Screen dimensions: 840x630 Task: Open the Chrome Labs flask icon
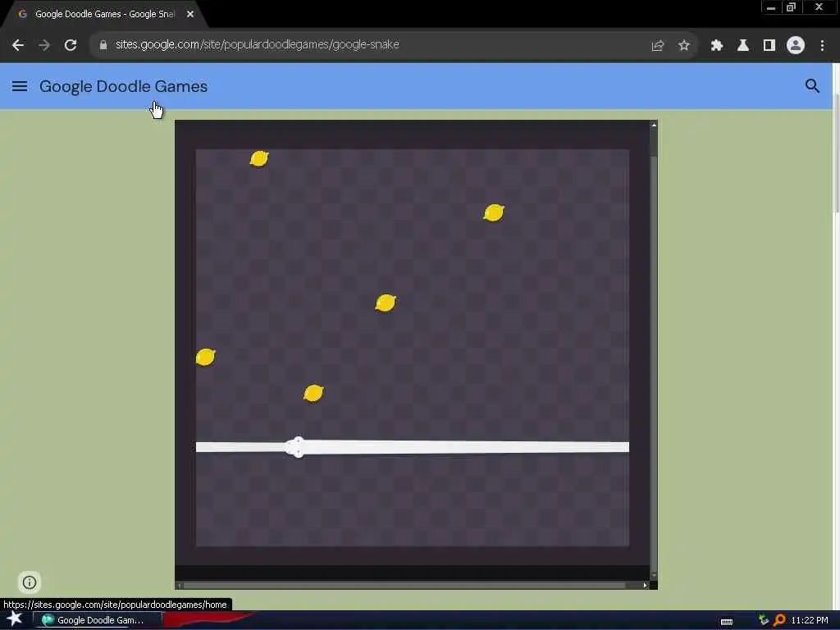point(742,46)
